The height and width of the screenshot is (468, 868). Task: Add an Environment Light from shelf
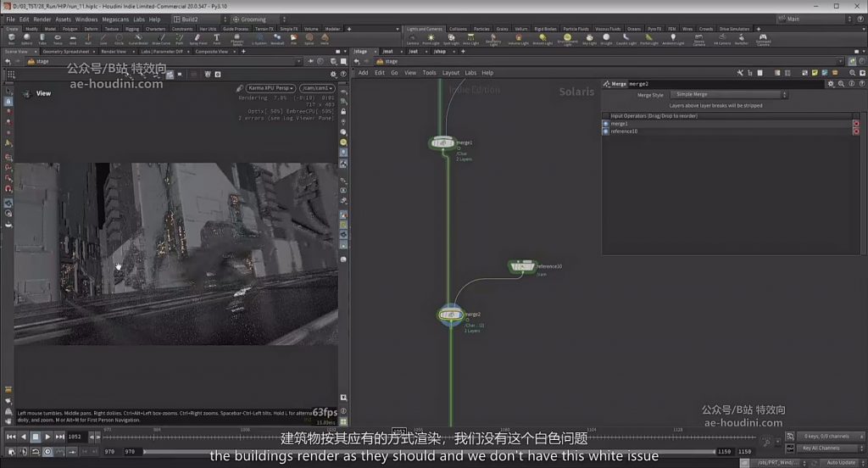click(567, 39)
